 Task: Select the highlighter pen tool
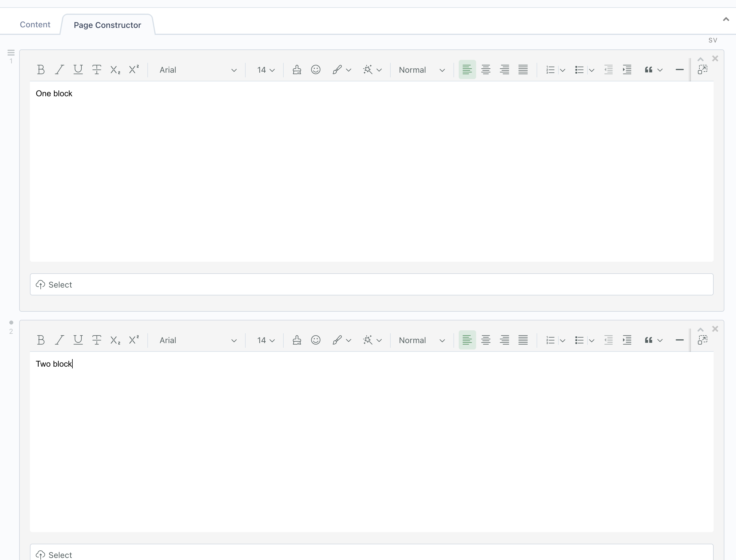337,70
